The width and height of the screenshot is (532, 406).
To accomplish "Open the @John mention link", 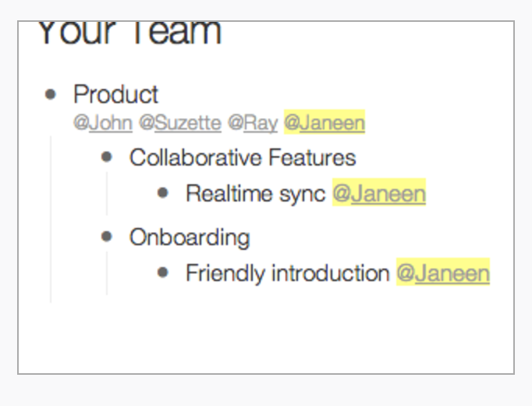I will coord(103,123).
